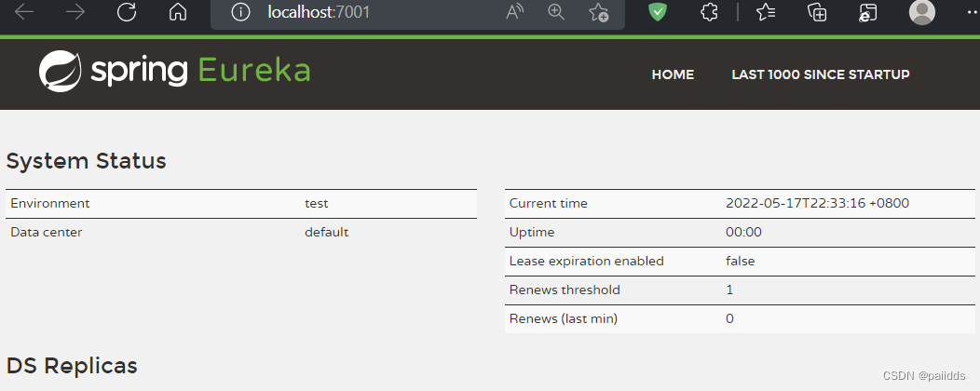The width and height of the screenshot is (980, 391).
Task: Open the green shield extension
Action: tap(659, 12)
